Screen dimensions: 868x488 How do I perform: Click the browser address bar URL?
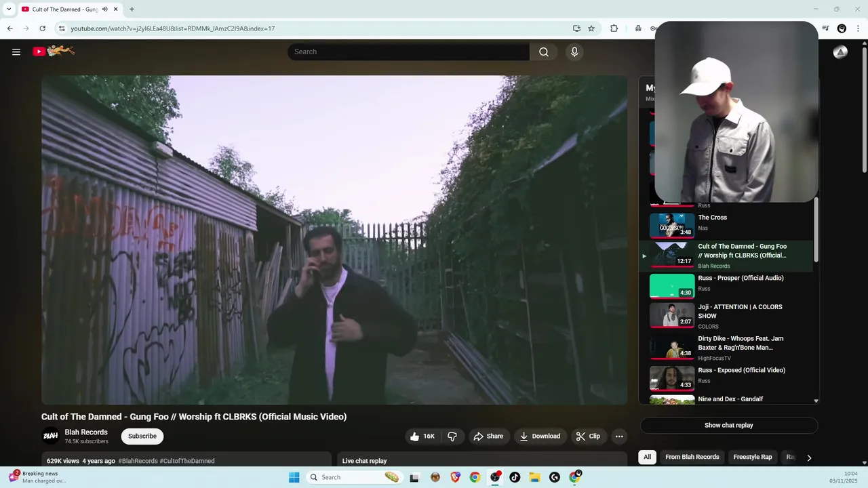(x=173, y=28)
